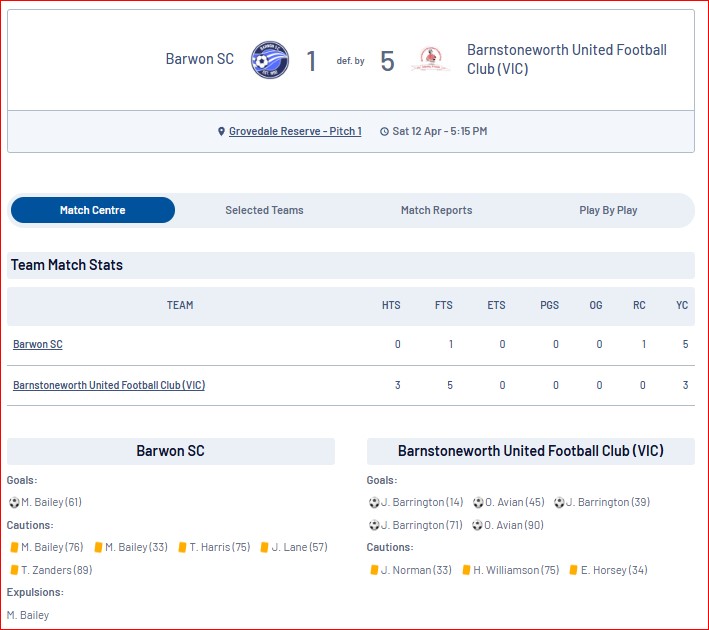Screen dimensions: 709x630
Task: Select the Play By Play tab
Action: click(608, 210)
